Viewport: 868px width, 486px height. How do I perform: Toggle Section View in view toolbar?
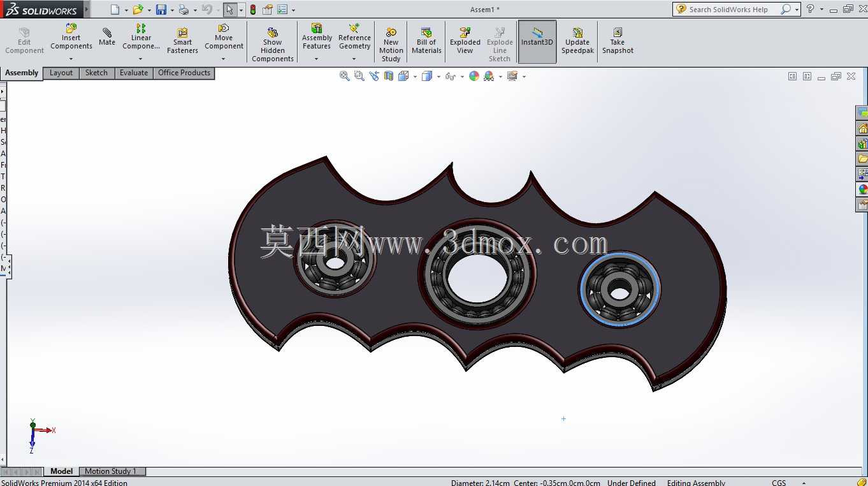pyautogui.click(x=389, y=76)
